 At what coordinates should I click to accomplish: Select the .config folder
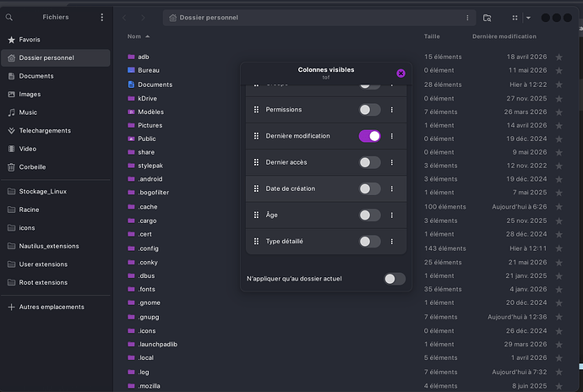click(x=149, y=248)
